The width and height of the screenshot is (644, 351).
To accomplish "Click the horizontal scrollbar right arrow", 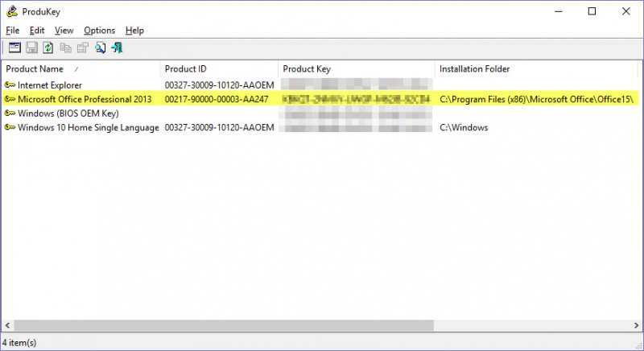I will coord(636,325).
